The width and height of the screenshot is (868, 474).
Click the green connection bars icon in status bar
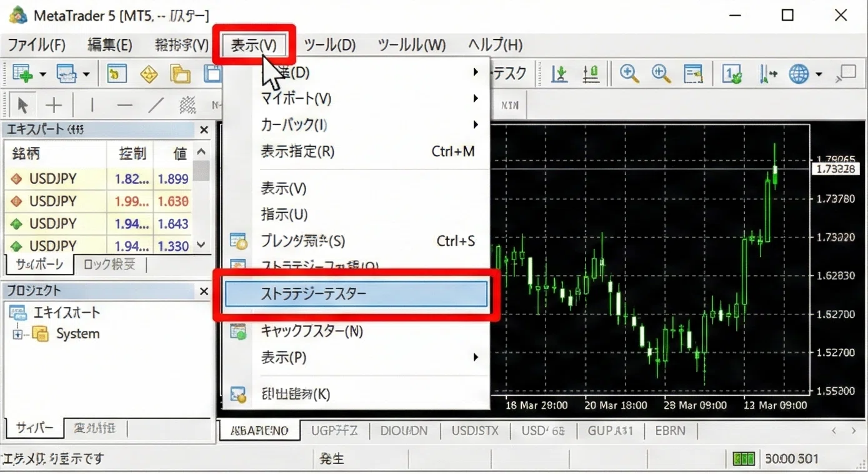[744, 459]
